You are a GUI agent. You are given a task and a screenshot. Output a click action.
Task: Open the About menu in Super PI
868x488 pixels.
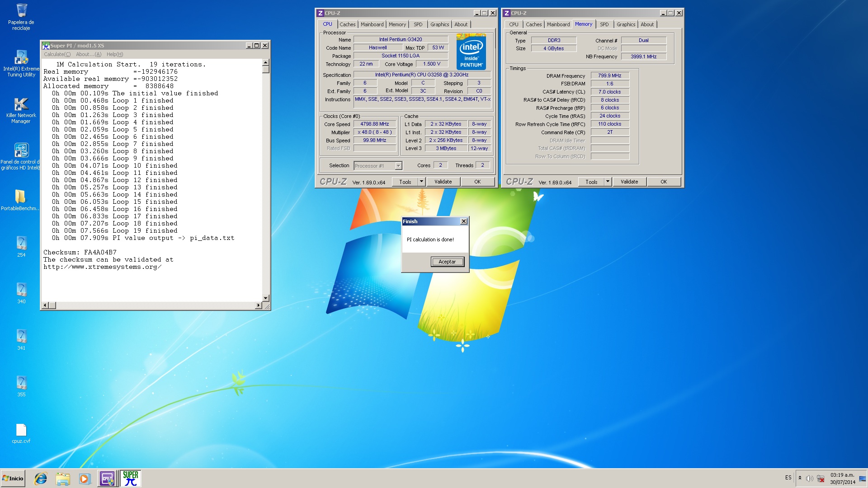88,54
